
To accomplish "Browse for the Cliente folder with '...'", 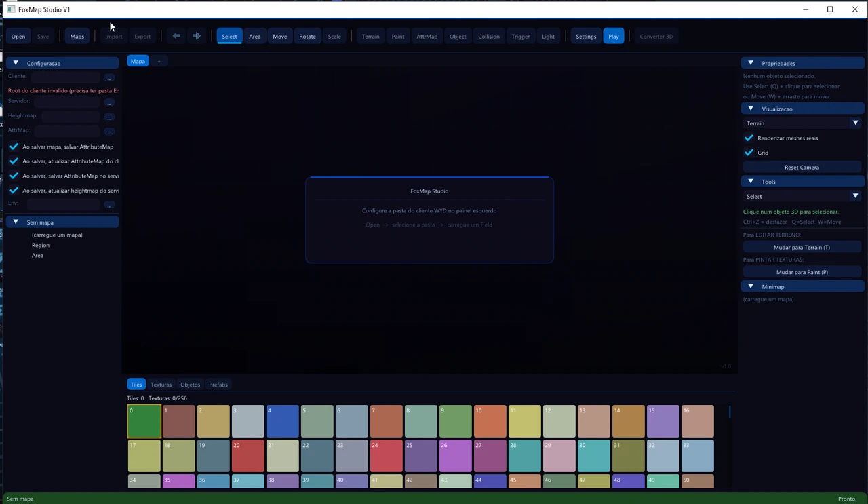I will click(109, 77).
